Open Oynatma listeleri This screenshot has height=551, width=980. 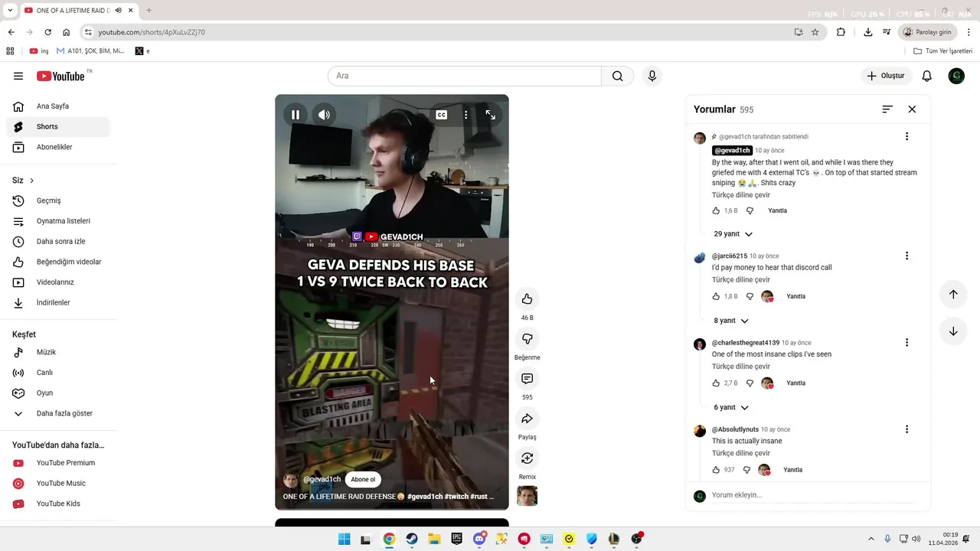(x=58, y=221)
